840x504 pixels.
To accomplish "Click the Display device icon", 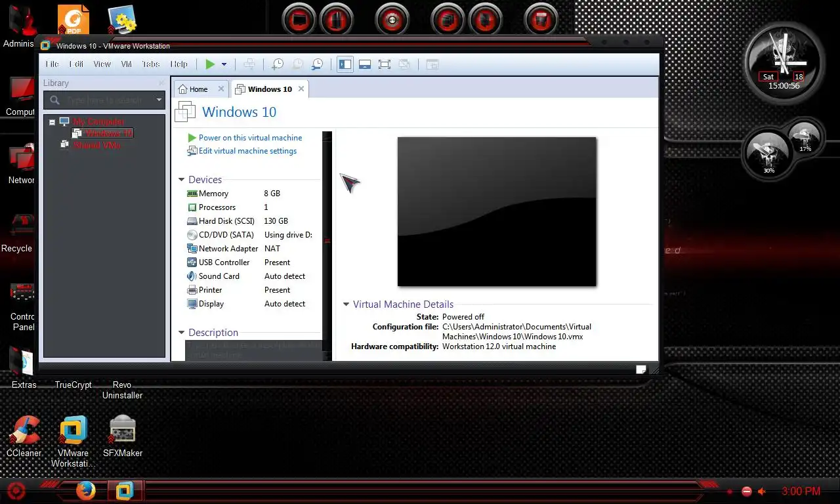I will [x=192, y=304].
